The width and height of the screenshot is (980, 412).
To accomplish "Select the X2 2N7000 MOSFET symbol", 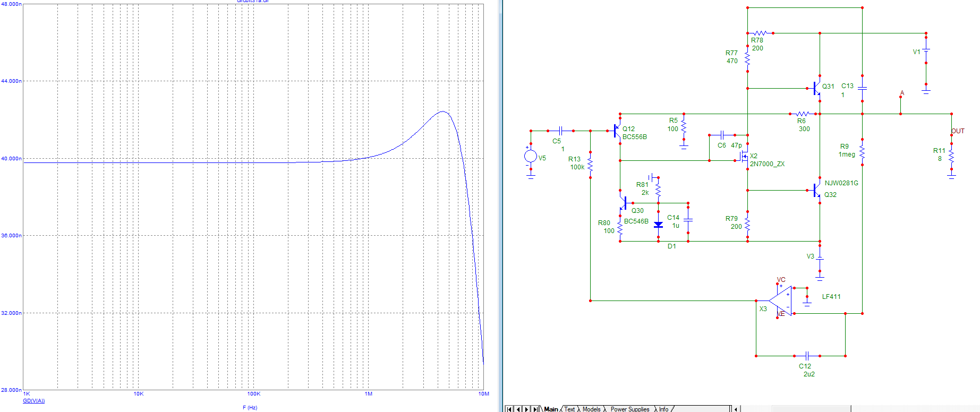I will pos(744,157).
